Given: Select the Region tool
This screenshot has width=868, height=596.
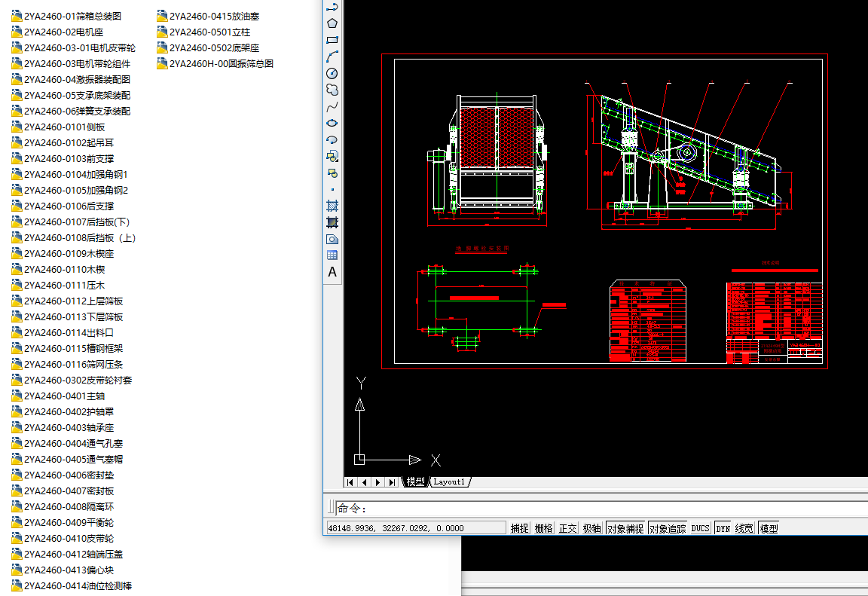Looking at the screenshot, I should (x=332, y=239).
